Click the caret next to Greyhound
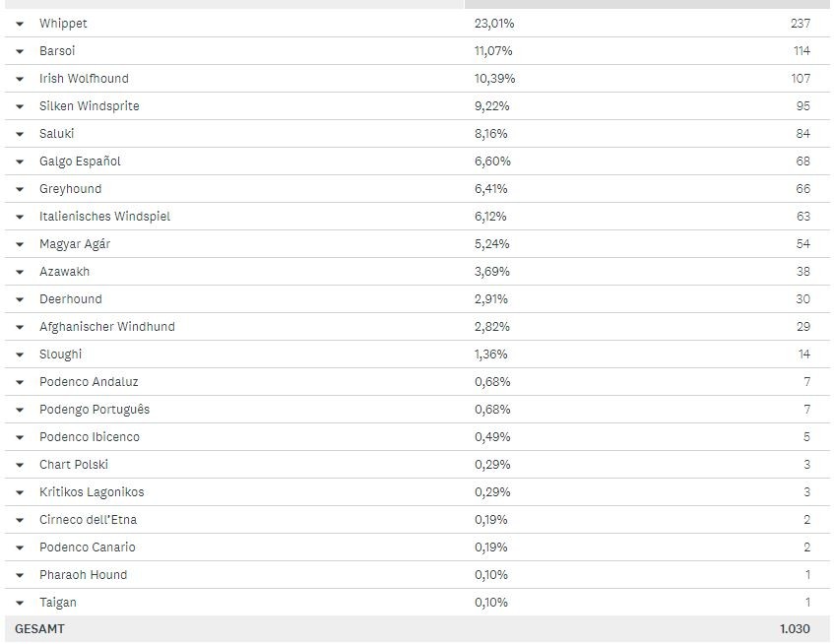The image size is (834, 644). 20,189
